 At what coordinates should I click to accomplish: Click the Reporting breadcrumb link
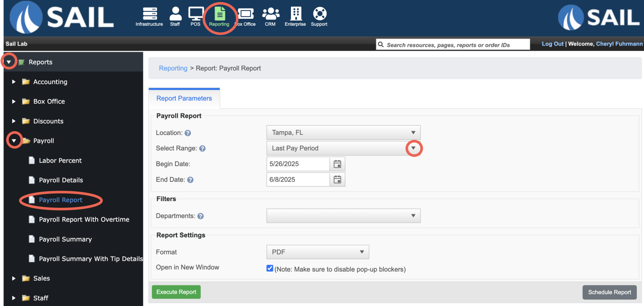pyautogui.click(x=173, y=68)
